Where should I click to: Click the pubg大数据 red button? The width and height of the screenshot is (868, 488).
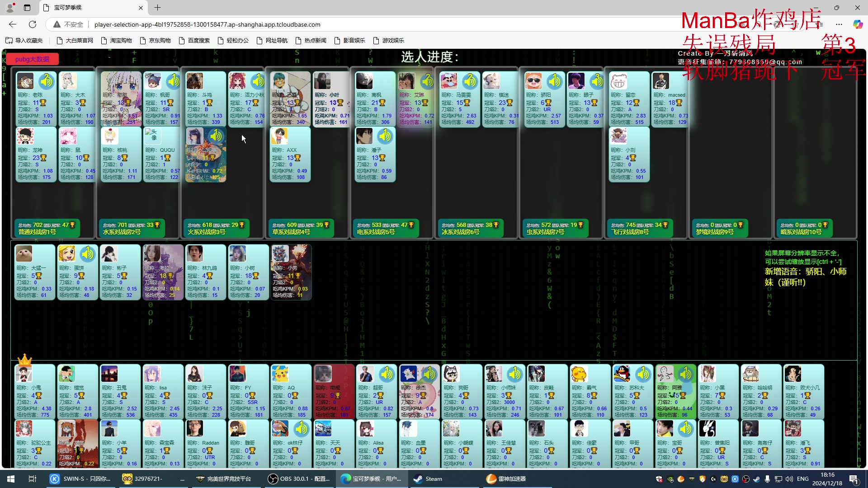coord(32,58)
